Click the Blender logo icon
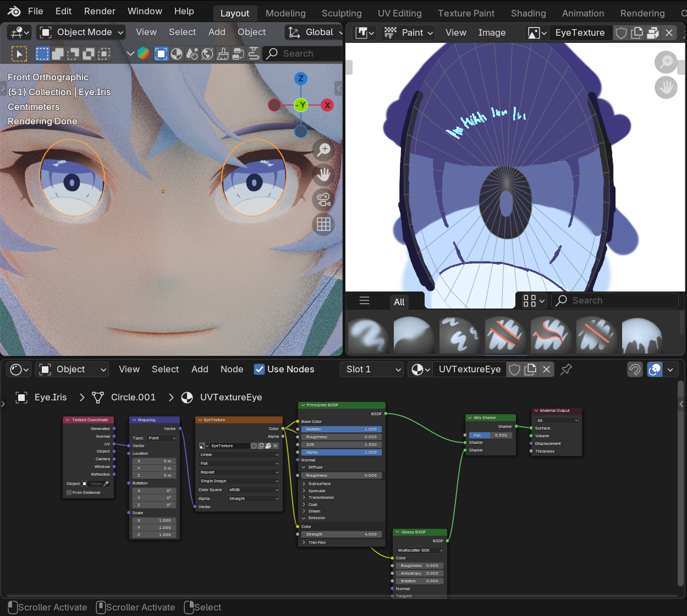The image size is (687, 616). pos(14,11)
